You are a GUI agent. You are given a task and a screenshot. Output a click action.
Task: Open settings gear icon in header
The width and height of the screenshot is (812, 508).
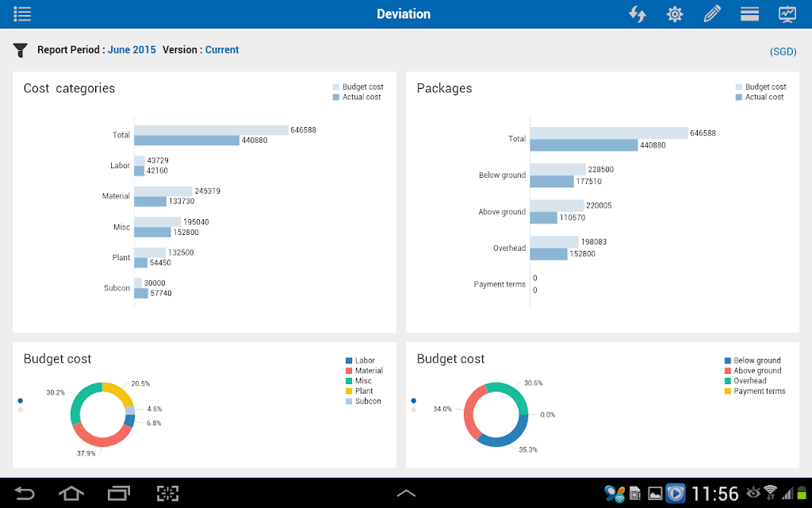[x=675, y=14]
